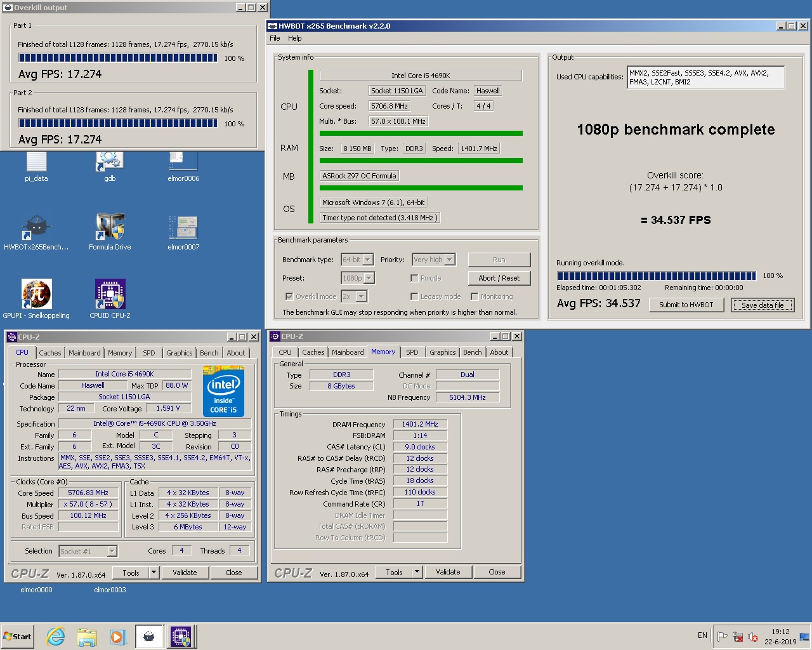The height and width of the screenshot is (650, 812).
Task: Click the Start button
Action: (x=18, y=637)
